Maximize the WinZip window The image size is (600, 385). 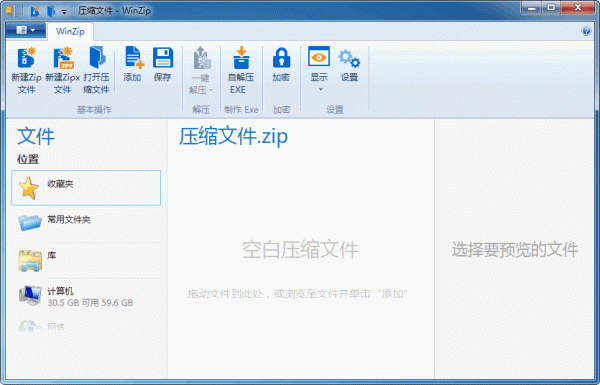[551, 8]
